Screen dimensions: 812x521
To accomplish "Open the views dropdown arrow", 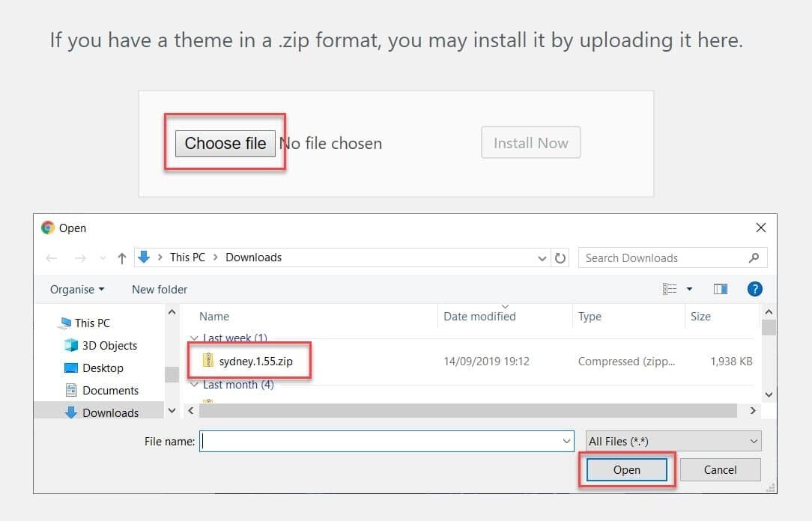I will coord(689,289).
